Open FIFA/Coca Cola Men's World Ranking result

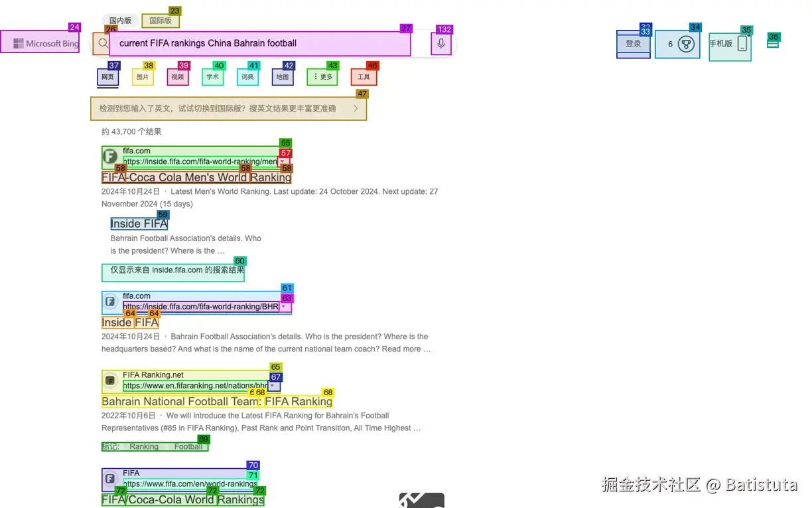196,177
